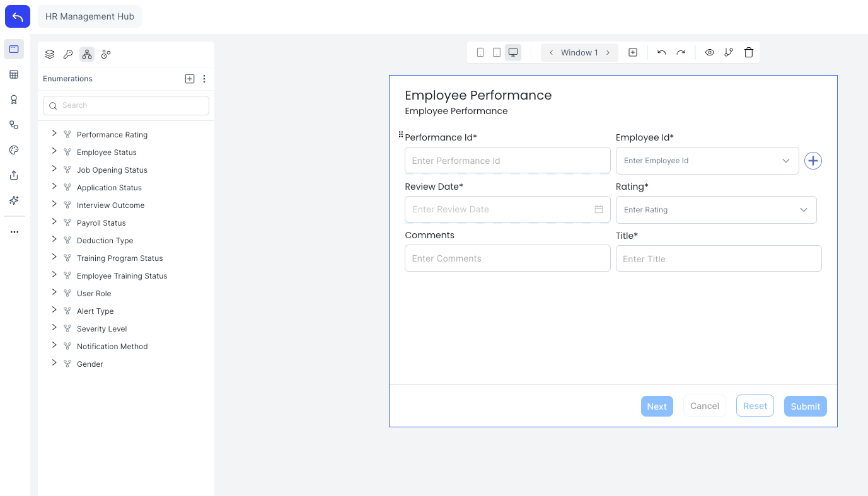Select the desktop view toggle
This screenshot has height=496, width=868.
click(x=513, y=52)
